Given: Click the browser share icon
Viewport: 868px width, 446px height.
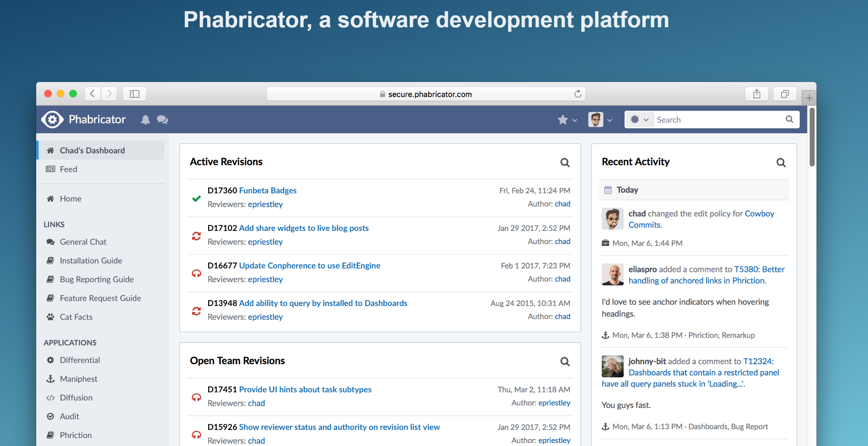Looking at the screenshot, I should click(756, 94).
